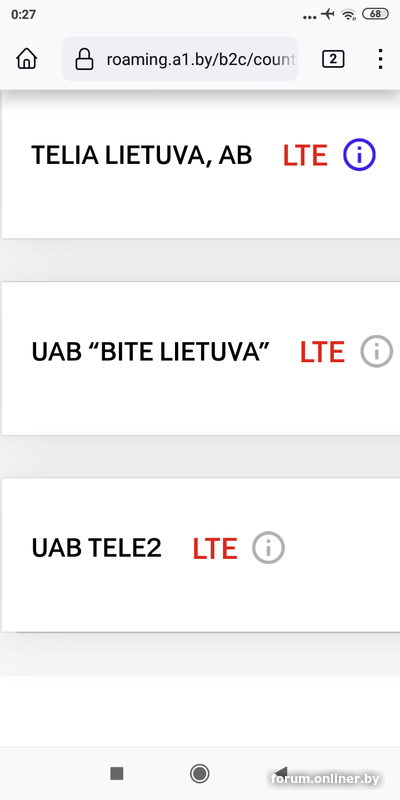Tap the Android back triangle button
Image resolution: width=400 pixels, height=800 pixels.
pos(281,773)
